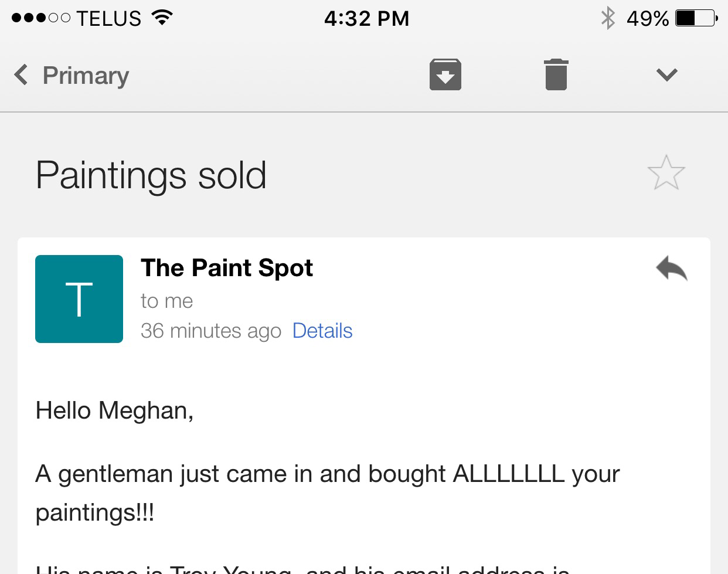Archive this email with the archive icon
The width and height of the screenshot is (728, 574).
pyautogui.click(x=445, y=74)
